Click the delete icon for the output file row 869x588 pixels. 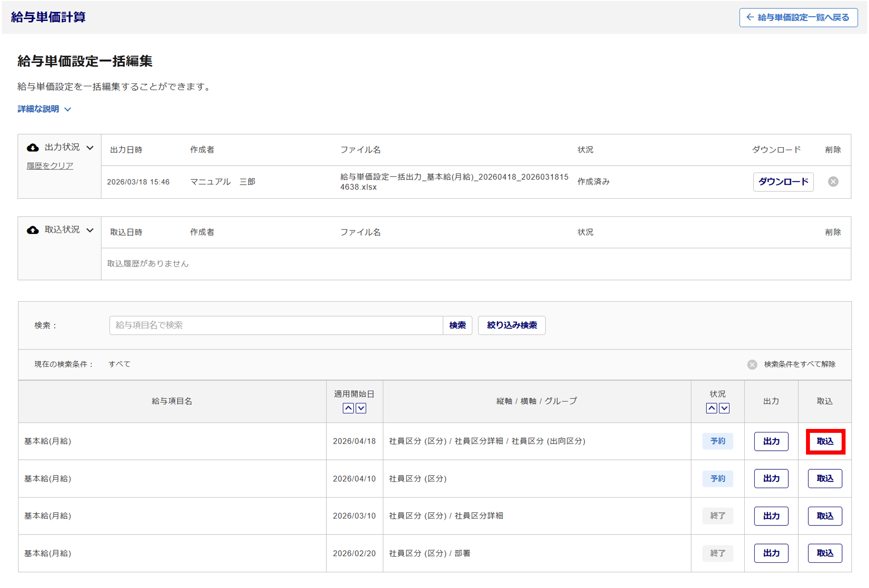point(833,182)
